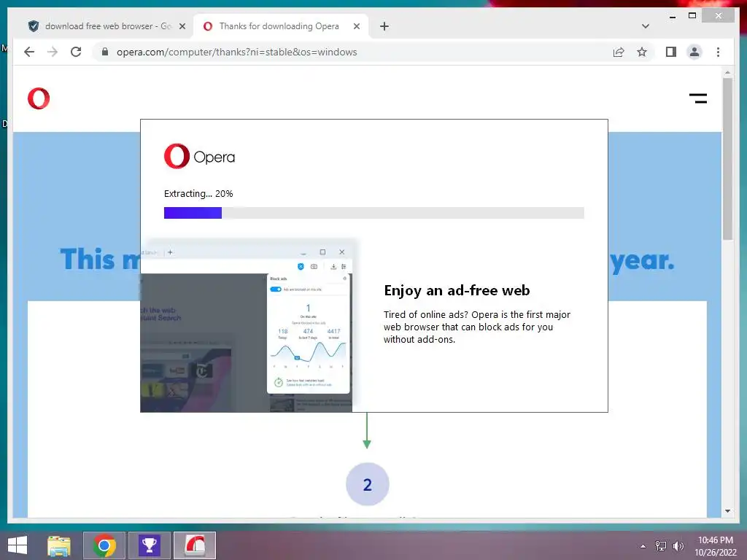Click the 'Extracting... 20%' status text

coord(198,193)
